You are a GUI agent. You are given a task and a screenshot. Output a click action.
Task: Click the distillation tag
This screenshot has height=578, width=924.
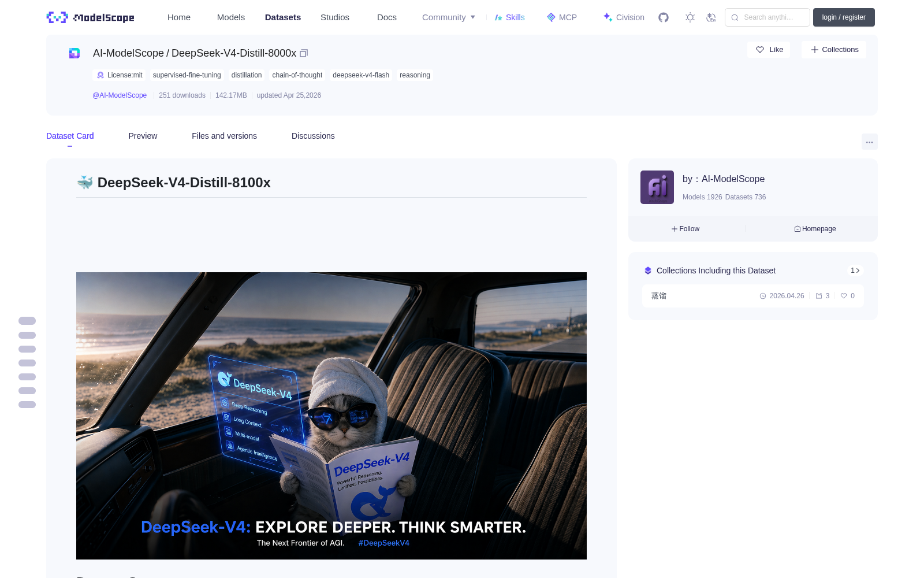247,75
